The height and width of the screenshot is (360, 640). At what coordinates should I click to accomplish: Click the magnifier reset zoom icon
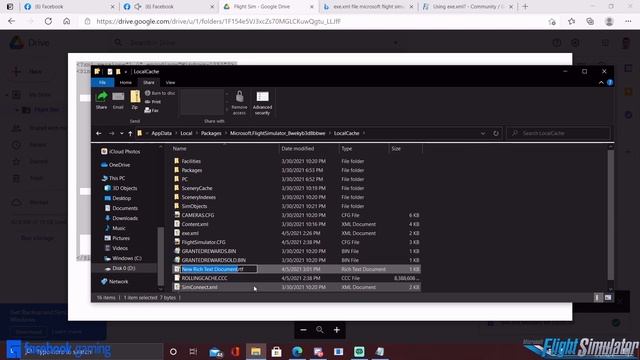tap(320, 330)
